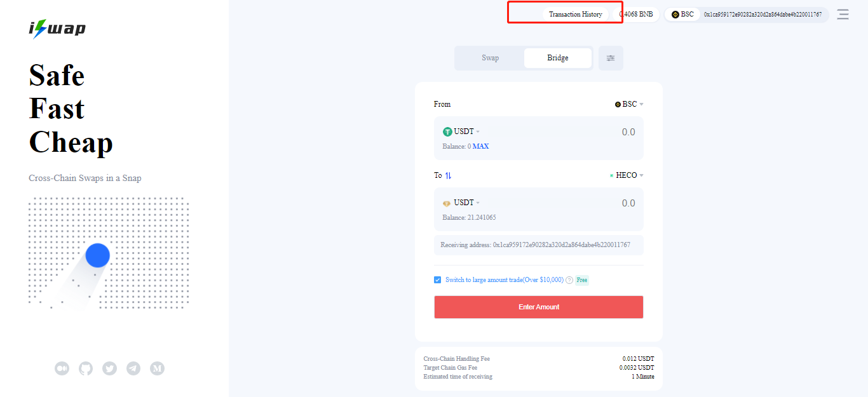Open the From USDT token dropdown
The height and width of the screenshot is (397, 868).
pos(461,131)
